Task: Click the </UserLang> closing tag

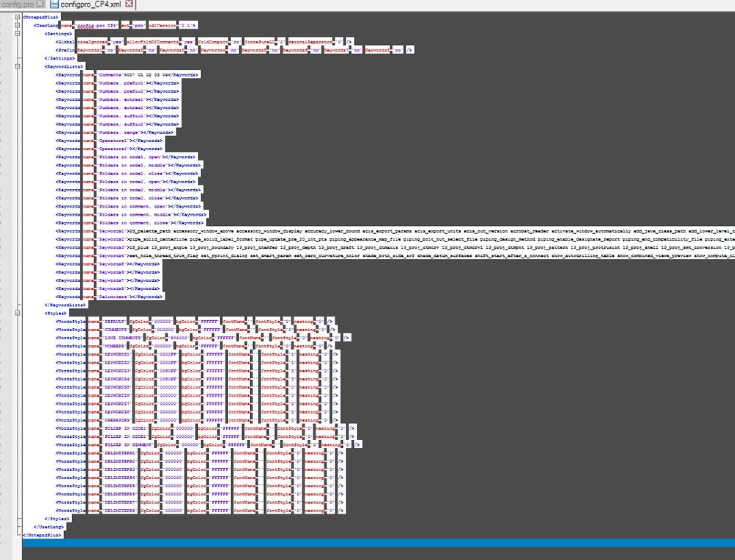Action: pyautogui.click(x=49, y=527)
